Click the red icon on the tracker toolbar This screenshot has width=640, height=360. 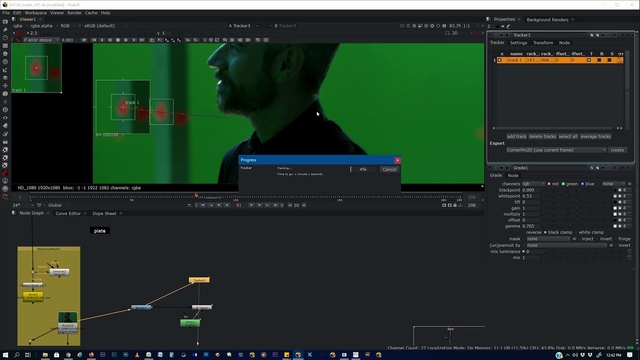click(18, 40)
